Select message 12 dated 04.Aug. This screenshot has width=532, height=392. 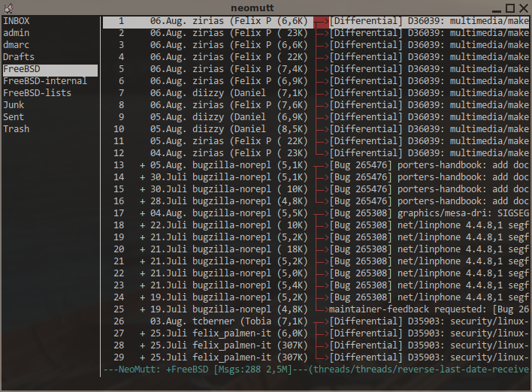tap(316, 153)
